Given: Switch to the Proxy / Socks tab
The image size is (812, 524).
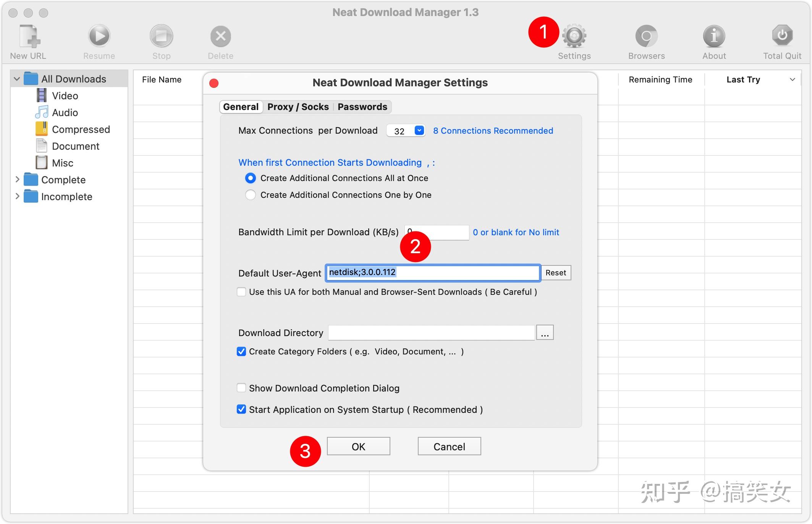Looking at the screenshot, I should [298, 107].
